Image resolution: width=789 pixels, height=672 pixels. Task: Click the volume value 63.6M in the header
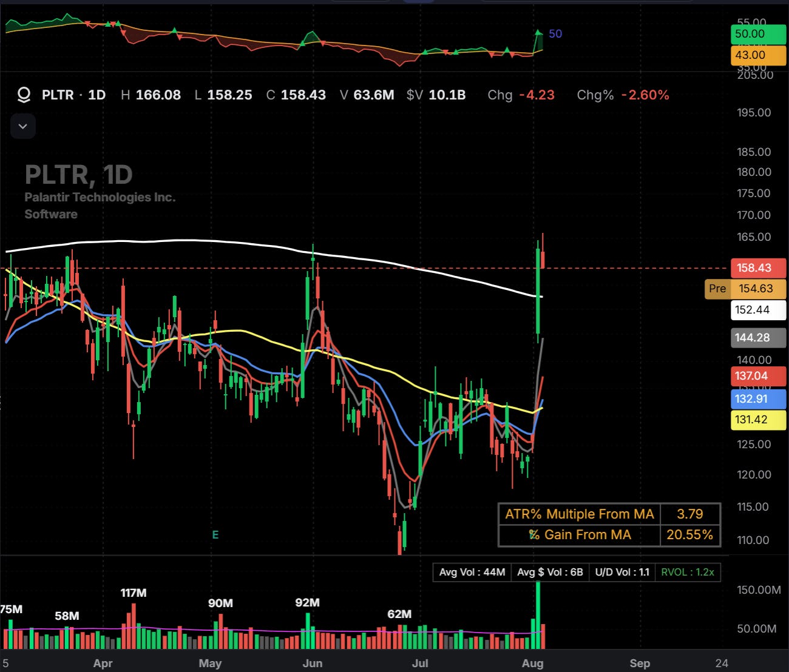[x=374, y=95]
